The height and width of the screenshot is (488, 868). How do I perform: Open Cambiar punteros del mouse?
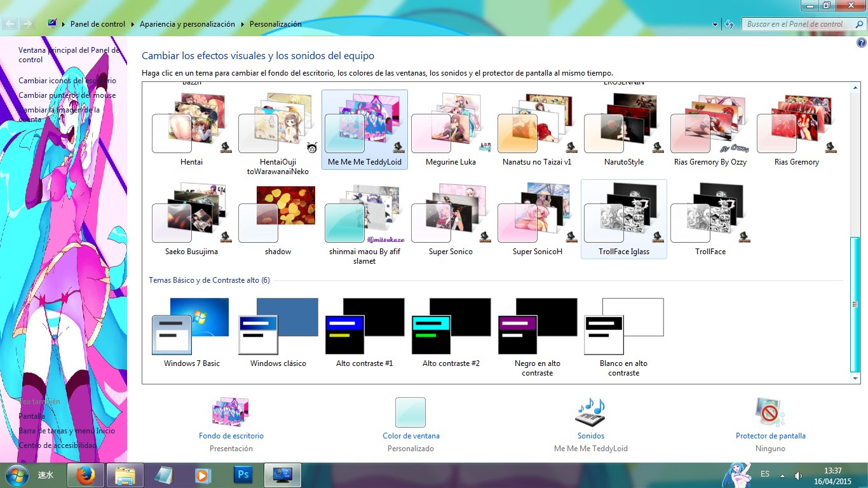tap(67, 95)
